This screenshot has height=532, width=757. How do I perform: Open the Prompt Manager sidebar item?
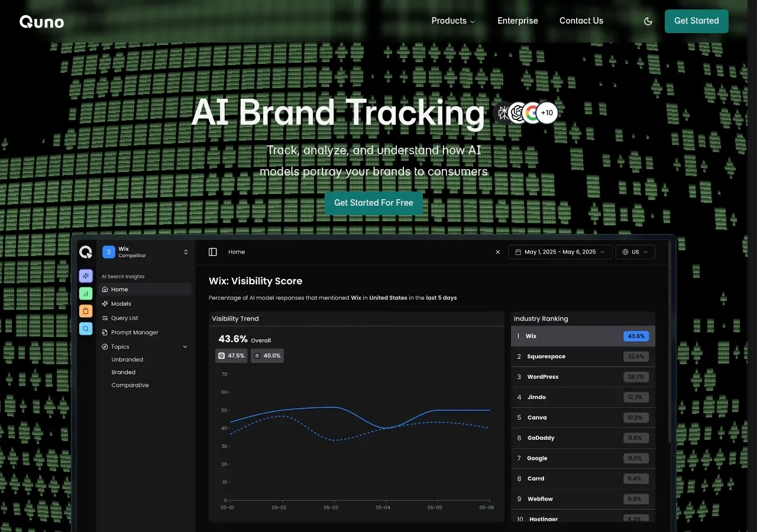click(x=145, y=332)
